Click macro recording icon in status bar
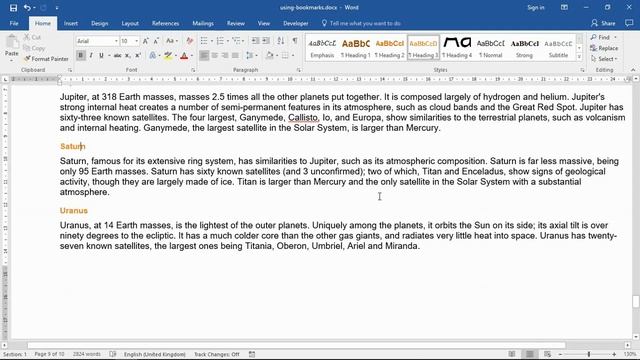 (x=252, y=354)
